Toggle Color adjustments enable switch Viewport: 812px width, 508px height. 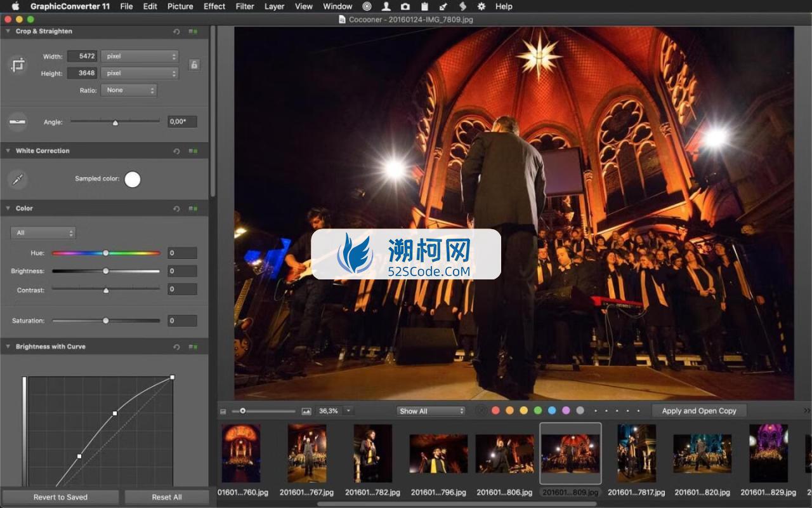(x=193, y=209)
